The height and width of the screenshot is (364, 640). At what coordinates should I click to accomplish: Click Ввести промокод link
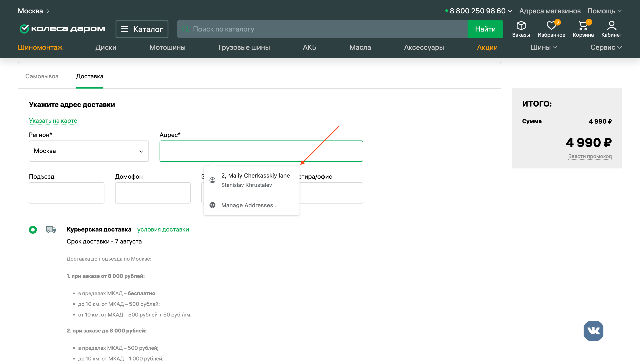tap(590, 156)
